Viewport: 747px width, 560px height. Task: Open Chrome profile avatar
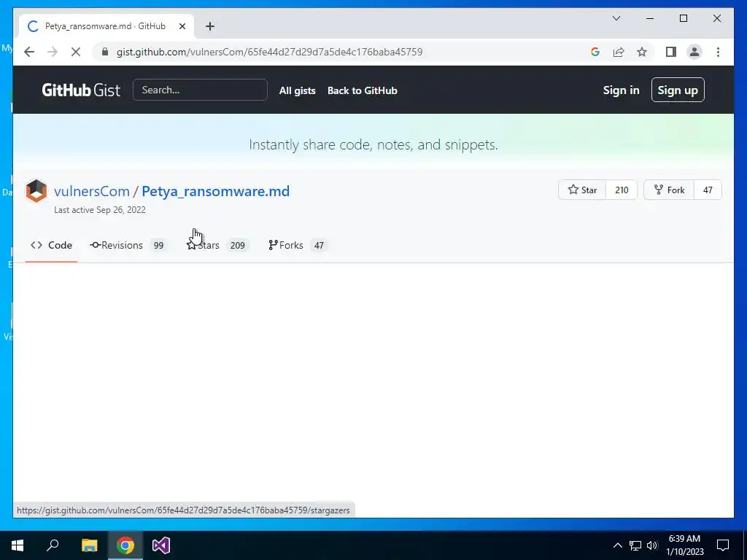pos(694,52)
